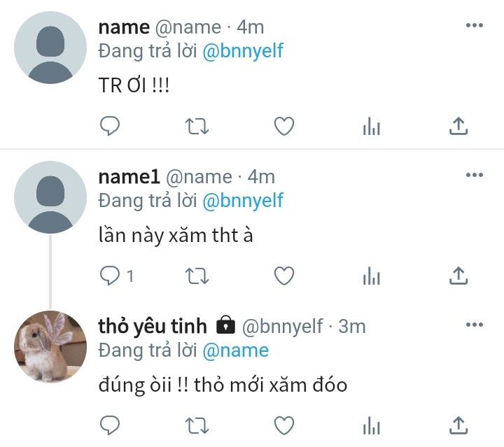This screenshot has width=504, height=447.
Task: Retweet the "lần này xăm tht à" tweet
Action: (197, 276)
